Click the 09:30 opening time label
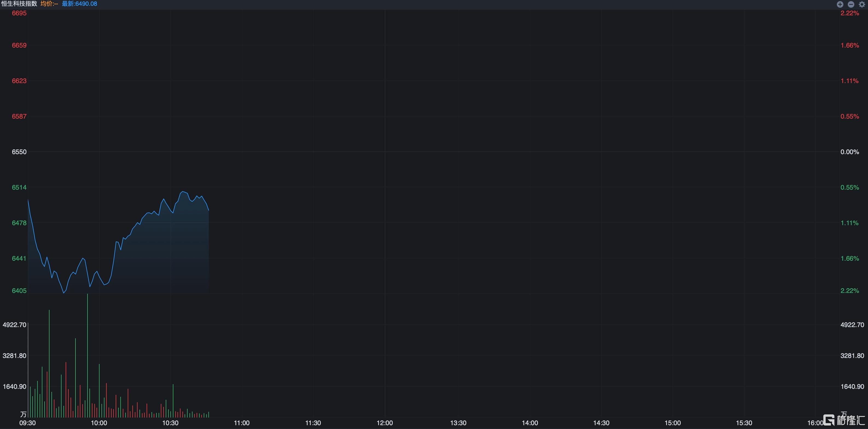868x429 pixels. pyautogui.click(x=28, y=423)
